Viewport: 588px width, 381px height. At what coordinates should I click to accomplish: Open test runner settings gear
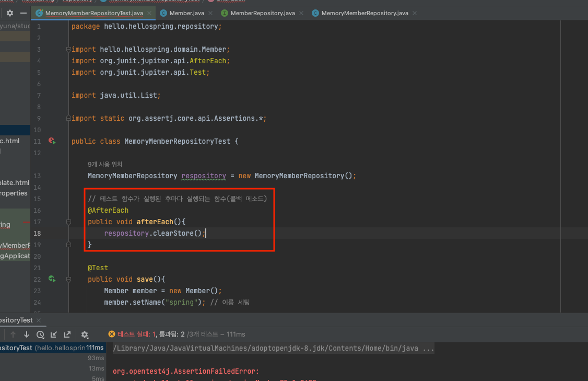coord(85,334)
